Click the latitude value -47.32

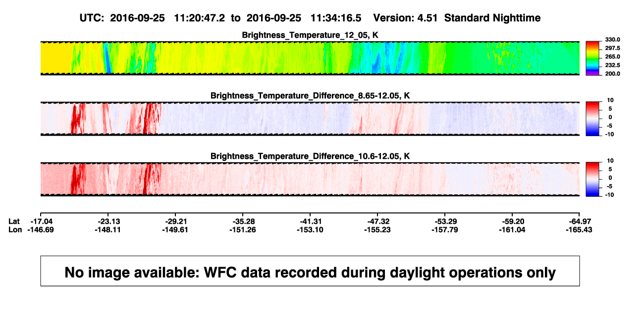(x=378, y=221)
